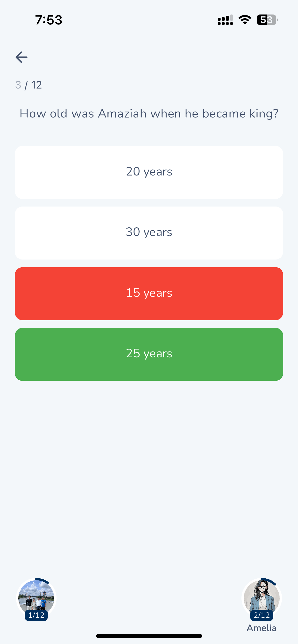Pick the red "15 years" answer
Screen dimensions: 298x644
(x=149, y=294)
